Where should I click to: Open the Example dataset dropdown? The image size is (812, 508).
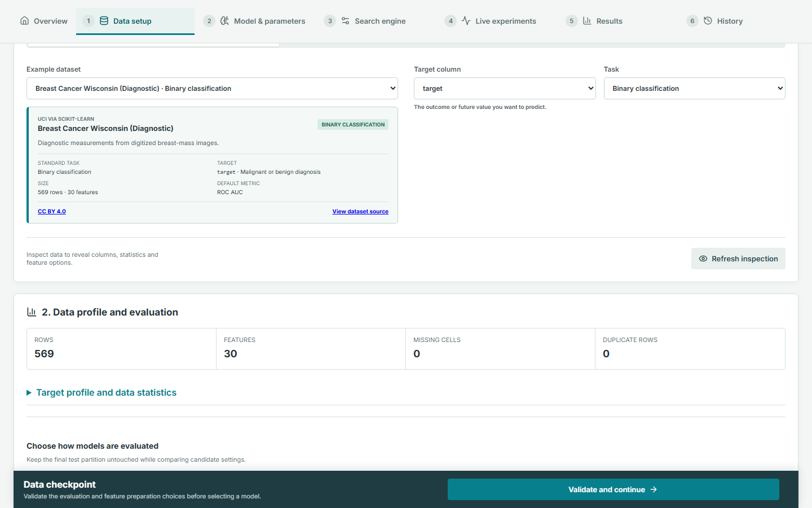pos(212,89)
